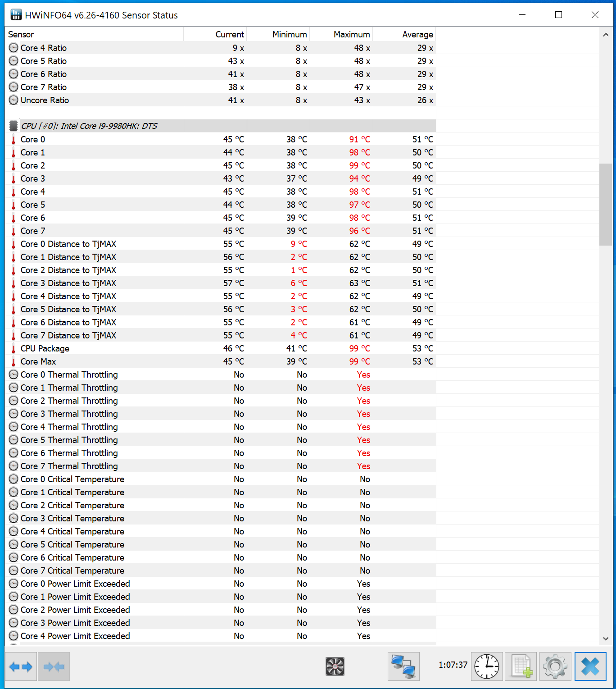Click gauge icon beside Core 3 Critical Temperature

coord(14,518)
